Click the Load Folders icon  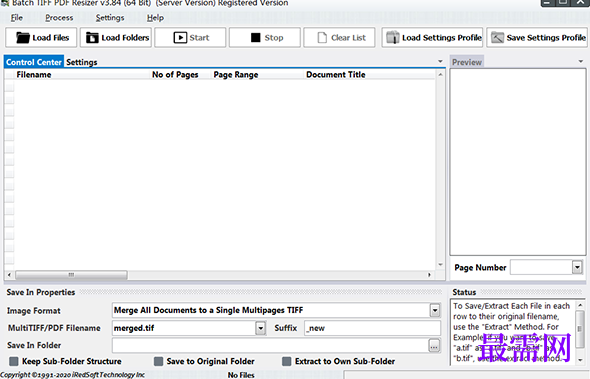[x=92, y=38]
